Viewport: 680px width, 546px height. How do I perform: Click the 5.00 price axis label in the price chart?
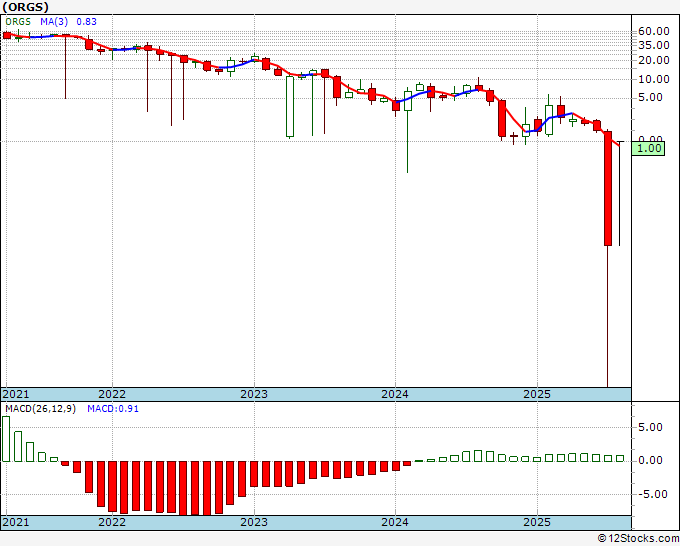651,98
